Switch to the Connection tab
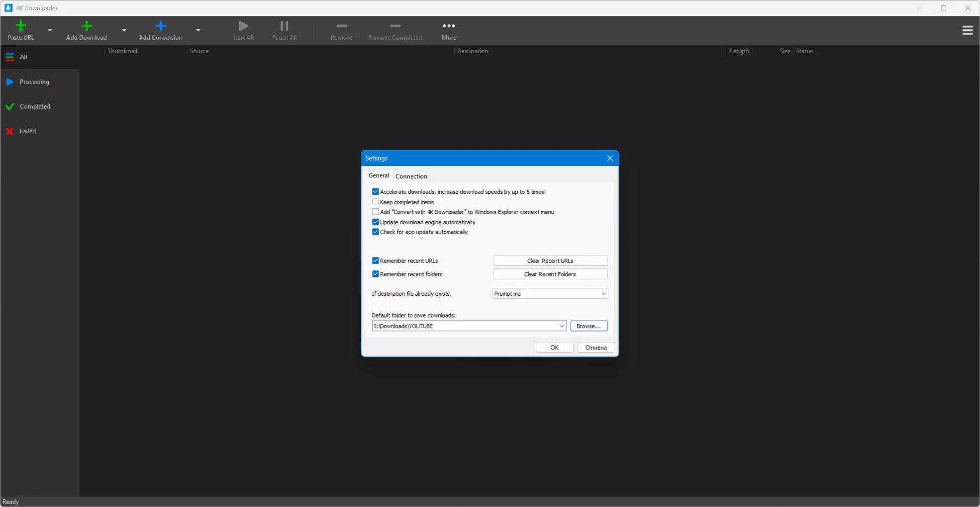Viewport: 980px width, 507px height. point(411,176)
